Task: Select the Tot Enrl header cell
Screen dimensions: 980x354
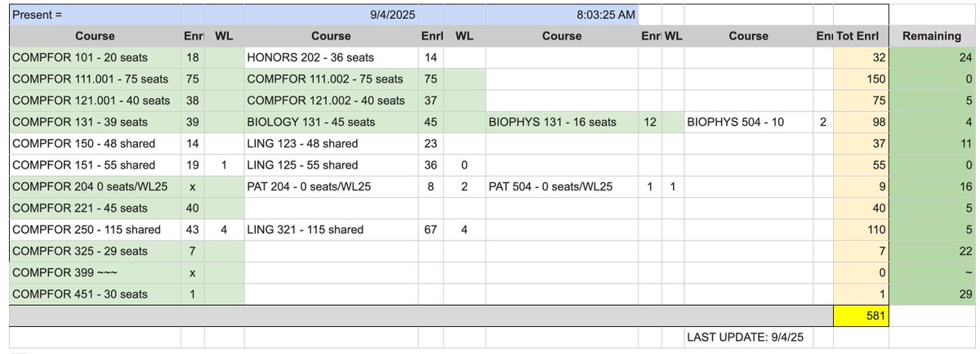Action: [x=861, y=36]
